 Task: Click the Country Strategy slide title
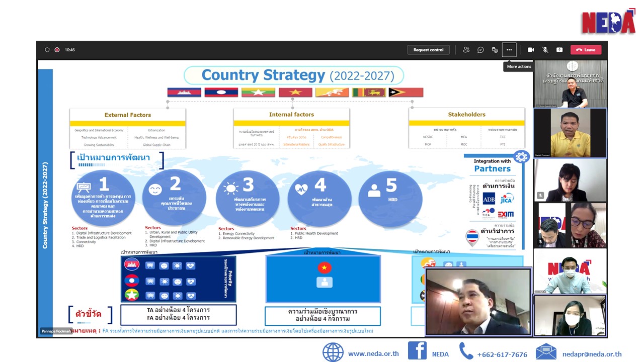click(x=297, y=75)
